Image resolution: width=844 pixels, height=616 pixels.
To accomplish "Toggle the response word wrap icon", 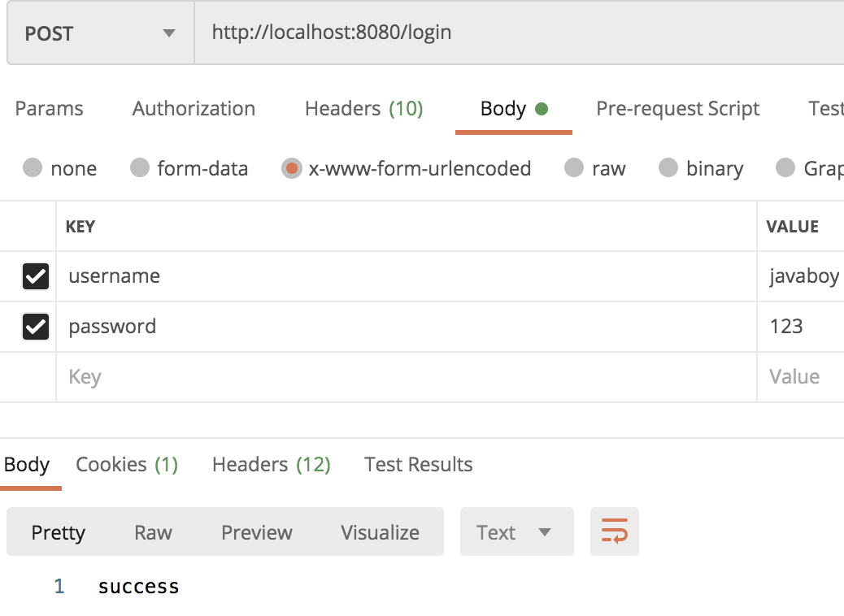I will pyautogui.click(x=614, y=532).
